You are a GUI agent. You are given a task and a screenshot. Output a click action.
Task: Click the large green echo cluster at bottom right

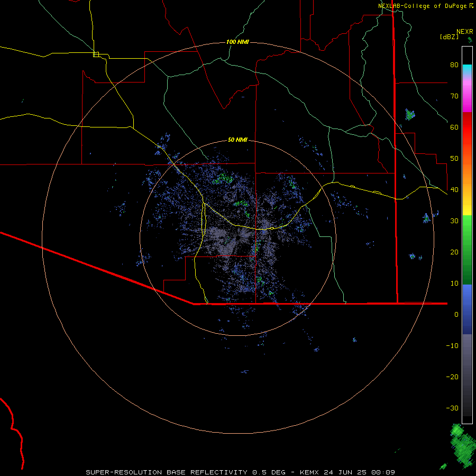(463, 445)
